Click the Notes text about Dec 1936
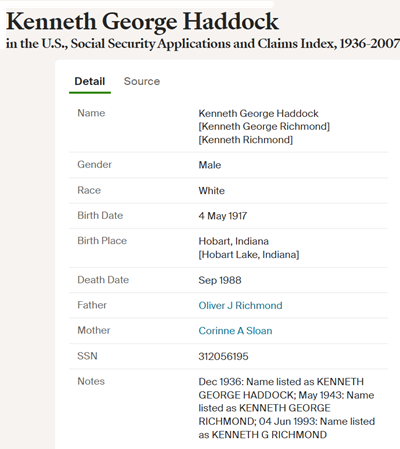Image resolution: width=400 pixels, height=449 pixels. click(x=287, y=408)
